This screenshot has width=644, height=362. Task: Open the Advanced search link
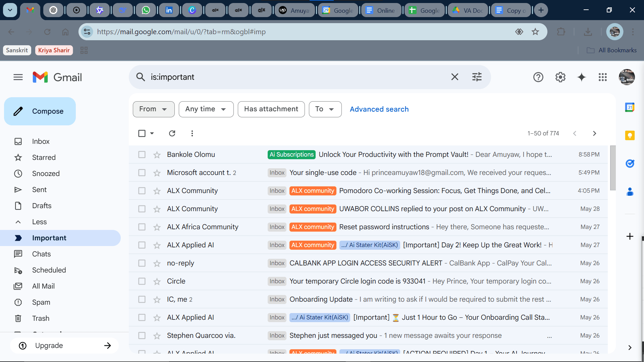click(379, 109)
